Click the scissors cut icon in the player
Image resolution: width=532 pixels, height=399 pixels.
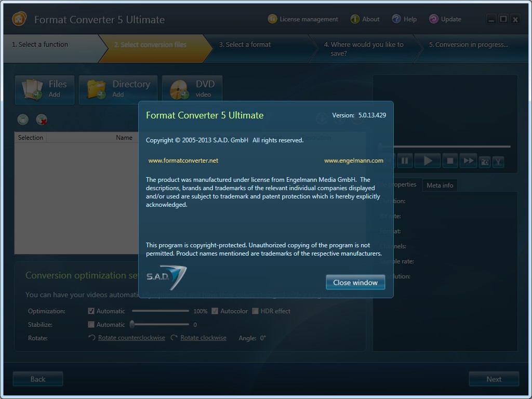[x=498, y=162]
